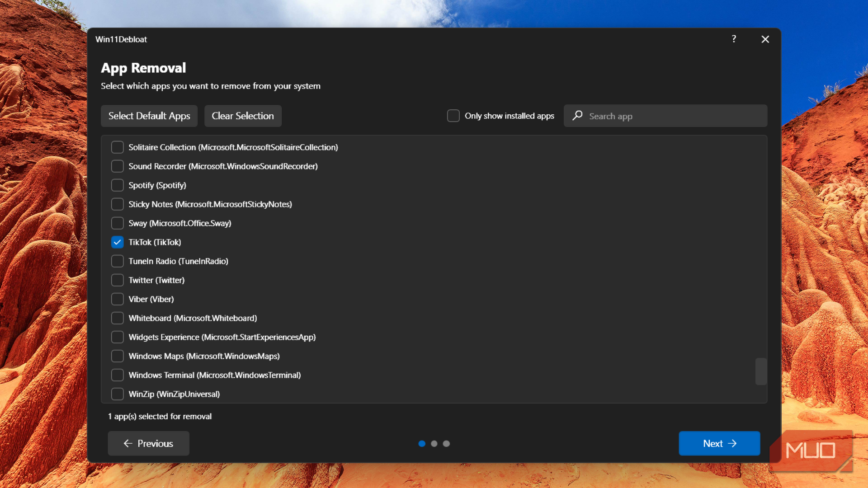Click Clear Selection button
Image resolution: width=868 pixels, height=488 pixels.
pos(243,116)
